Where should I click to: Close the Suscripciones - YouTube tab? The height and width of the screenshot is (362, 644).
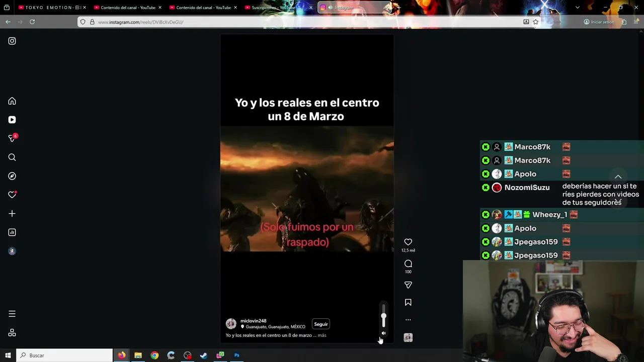click(x=311, y=8)
